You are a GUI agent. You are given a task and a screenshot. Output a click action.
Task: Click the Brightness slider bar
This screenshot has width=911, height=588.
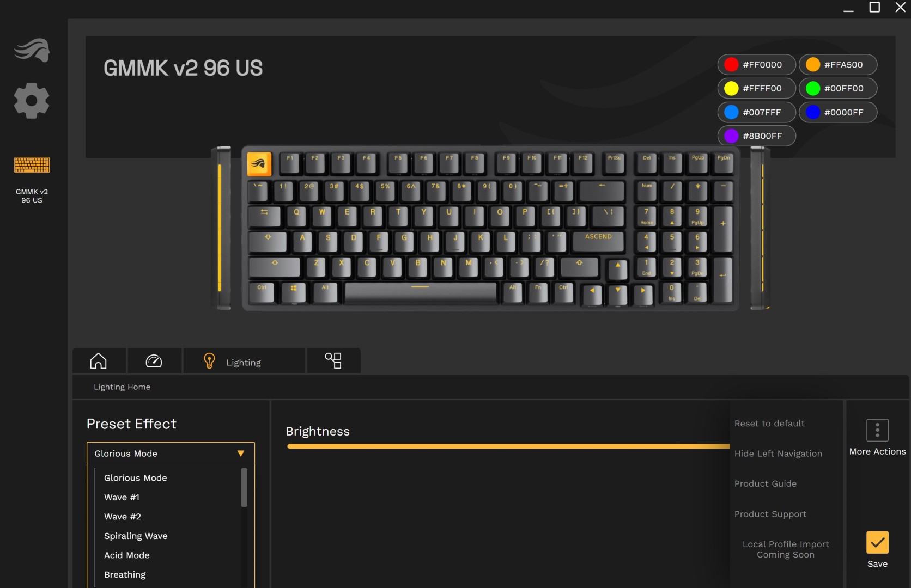508,446
